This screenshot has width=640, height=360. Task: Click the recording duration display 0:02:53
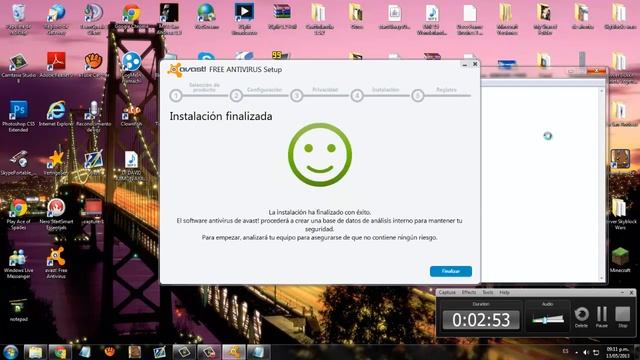(x=481, y=320)
